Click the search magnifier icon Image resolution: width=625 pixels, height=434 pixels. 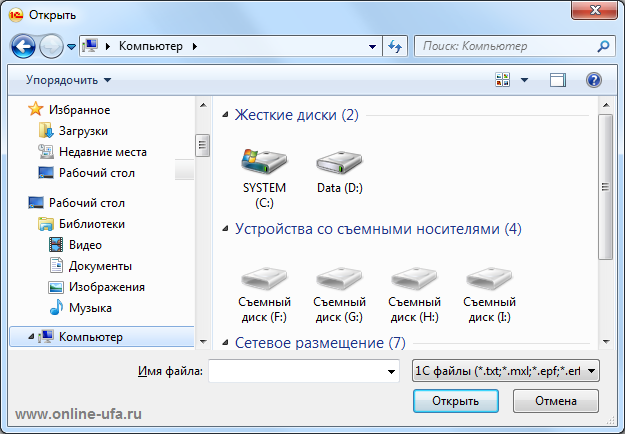pos(603,46)
